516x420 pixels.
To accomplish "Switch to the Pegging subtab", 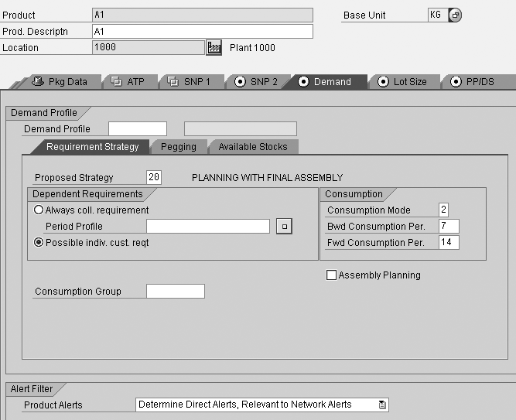I will pos(179,147).
